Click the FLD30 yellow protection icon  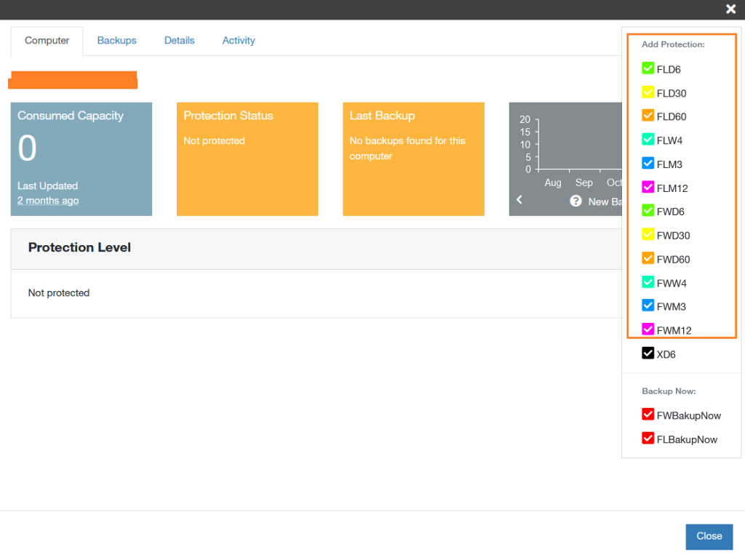pos(648,92)
